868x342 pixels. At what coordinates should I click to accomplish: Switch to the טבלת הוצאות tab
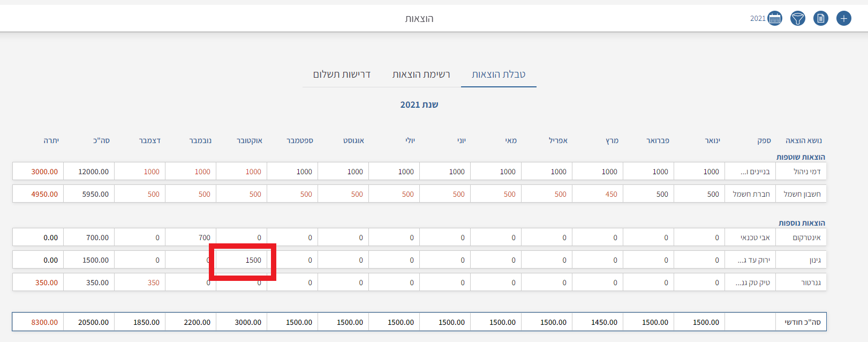point(498,75)
